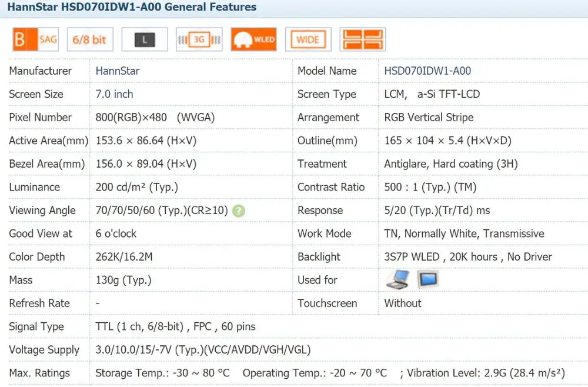Click the "156.0 × 89.04 (H×V)" bezel area value

[146, 164]
